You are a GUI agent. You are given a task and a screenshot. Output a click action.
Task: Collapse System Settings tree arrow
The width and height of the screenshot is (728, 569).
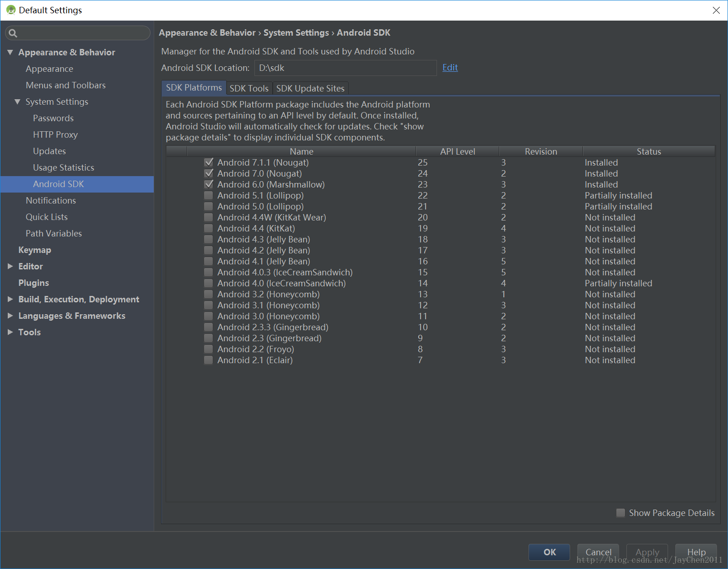pyautogui.click(x=17, y=102)
